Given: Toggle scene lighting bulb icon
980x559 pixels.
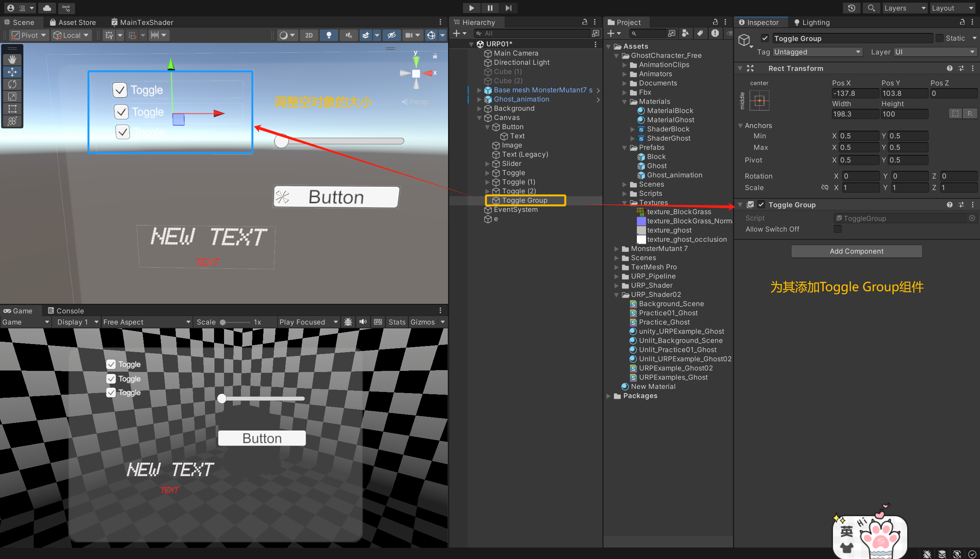Looking at the screenshot, I should click(329, 35).
